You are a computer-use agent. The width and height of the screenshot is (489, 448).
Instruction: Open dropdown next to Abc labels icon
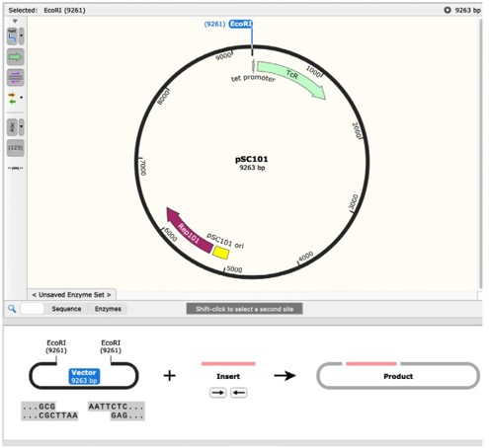pos(22,127)
